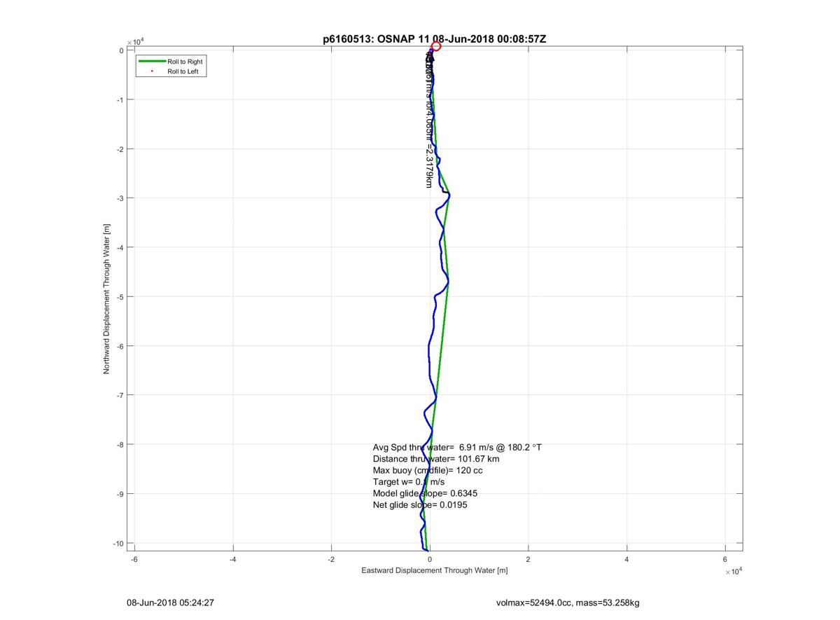Viewport: 840px width, 620px height.
Task: Click the volmax=52494.0cc, mass=53.258kg footer text
Action: pyautogui.click(x=567, y=602)
